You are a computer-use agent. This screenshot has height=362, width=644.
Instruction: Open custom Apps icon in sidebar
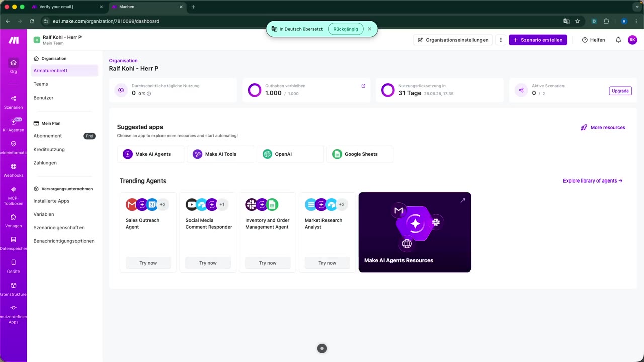pos(14,308)
